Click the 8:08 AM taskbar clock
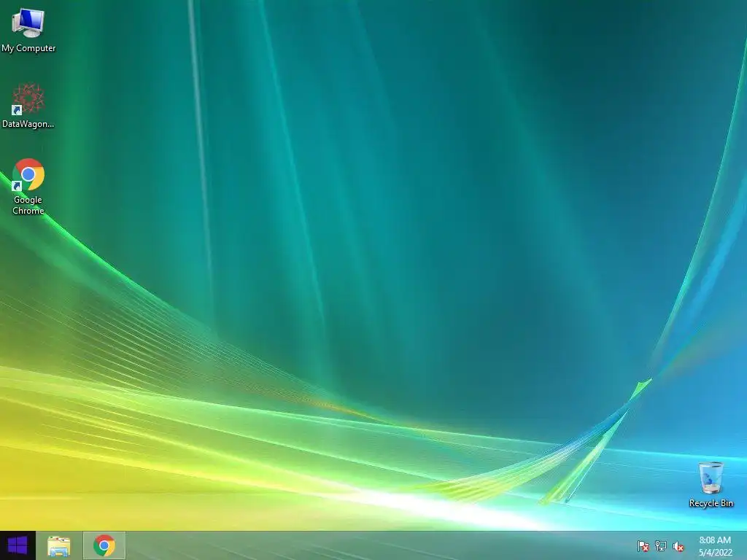 point(715,540)
